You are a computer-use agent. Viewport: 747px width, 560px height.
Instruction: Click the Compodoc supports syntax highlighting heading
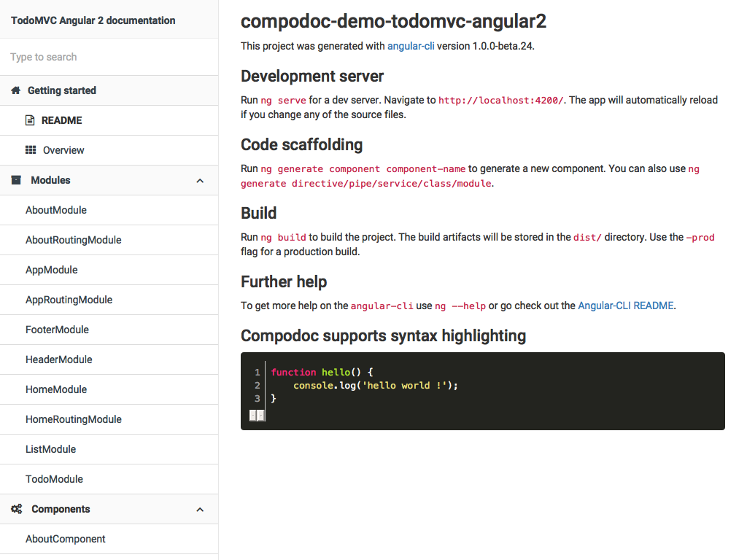point(384,335)
